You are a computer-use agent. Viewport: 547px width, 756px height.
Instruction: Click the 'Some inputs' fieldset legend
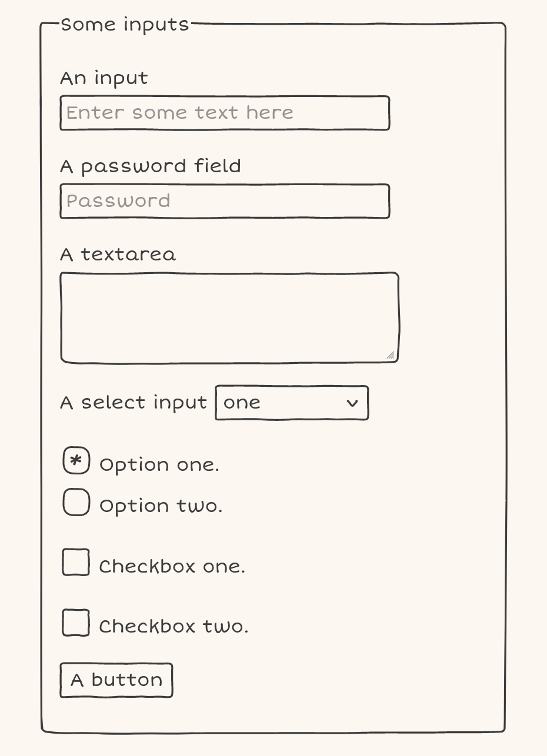(125, 25)
